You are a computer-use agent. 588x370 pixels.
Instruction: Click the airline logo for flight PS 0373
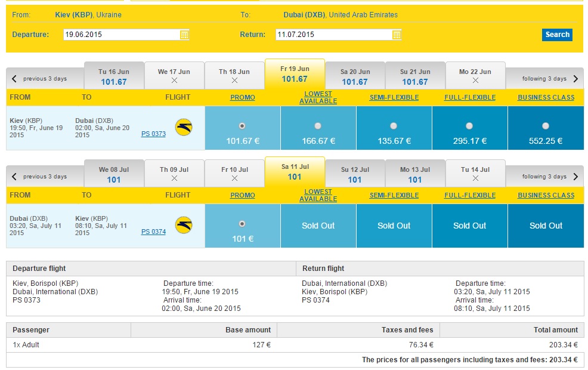[184, 127]
